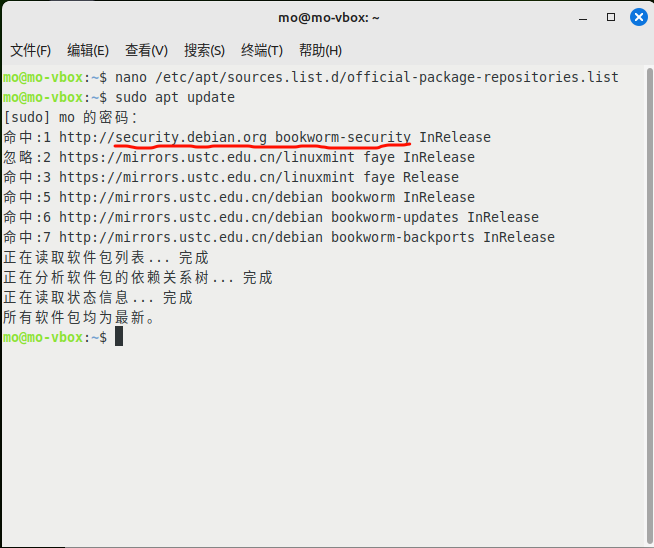Click the bookworm-backports InRelease URL line

point(279,237)
